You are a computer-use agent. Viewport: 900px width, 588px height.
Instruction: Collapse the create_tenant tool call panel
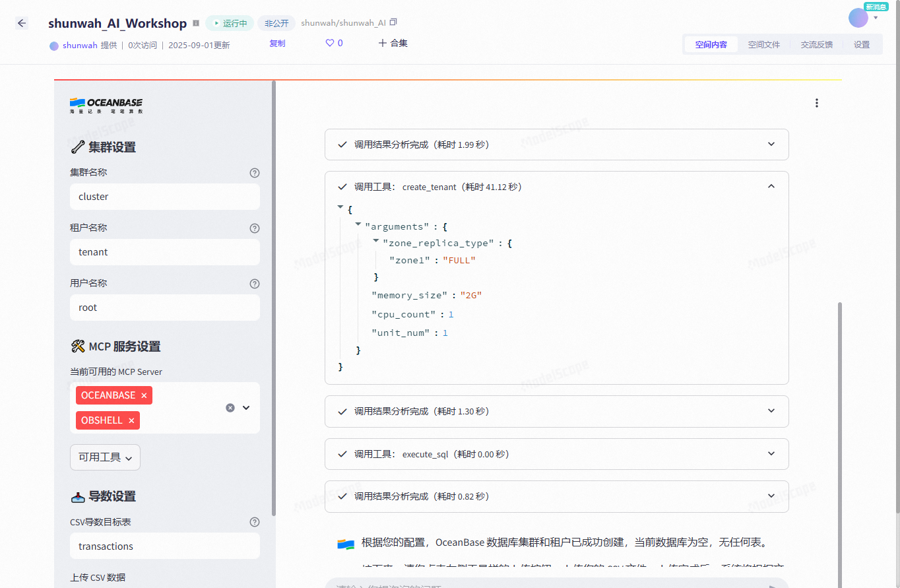pos(771,187)
